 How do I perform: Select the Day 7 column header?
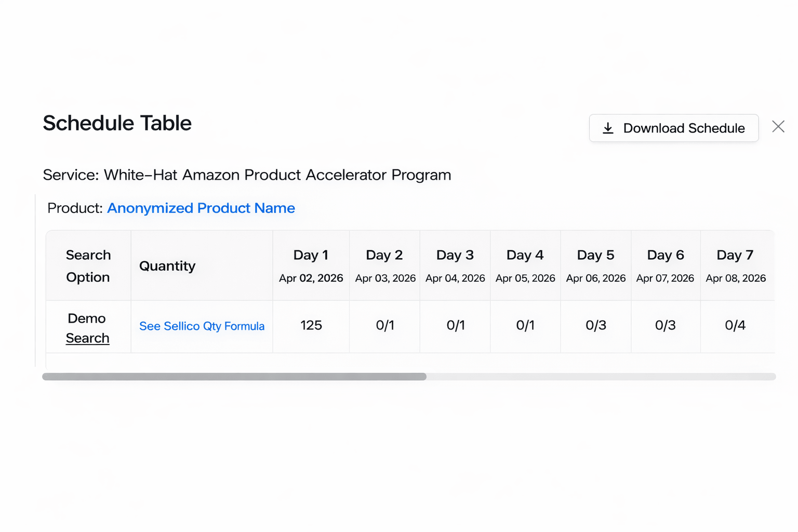tap(735, 255)
